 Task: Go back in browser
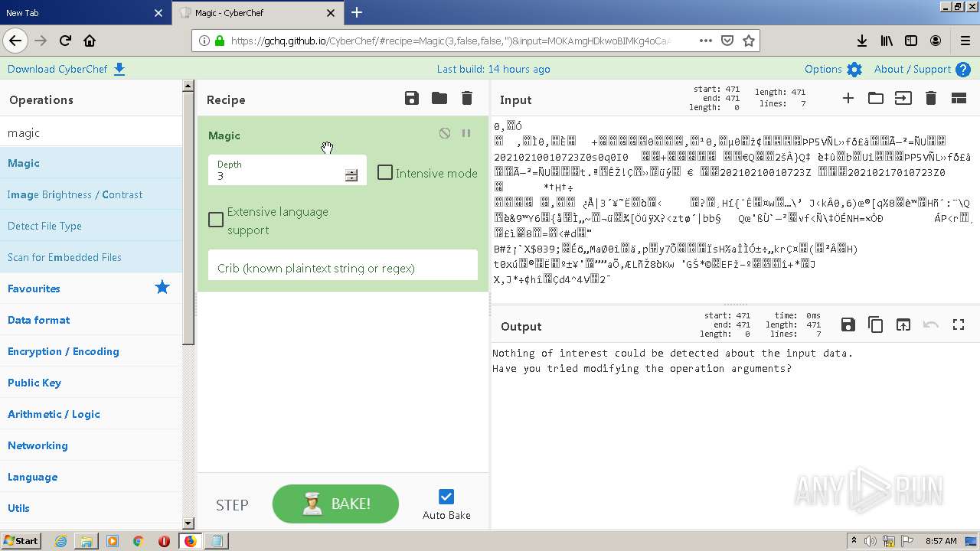[x=15, y=41]
